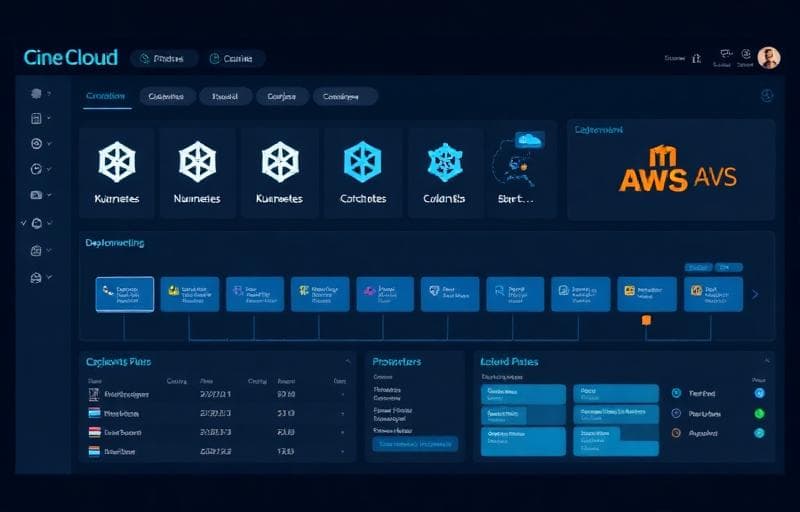Switch to the third pill tab
Viewport: 800px width, 512px height.
tap(225, 96)
